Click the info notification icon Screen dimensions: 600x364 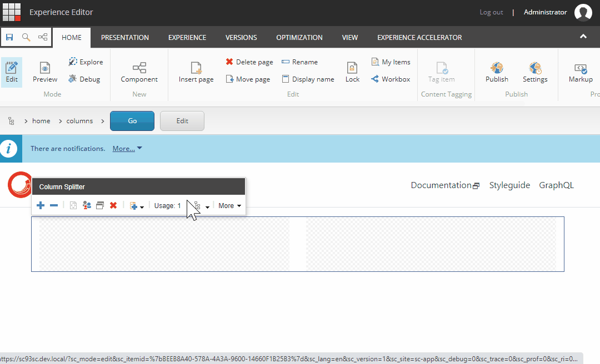9,148
